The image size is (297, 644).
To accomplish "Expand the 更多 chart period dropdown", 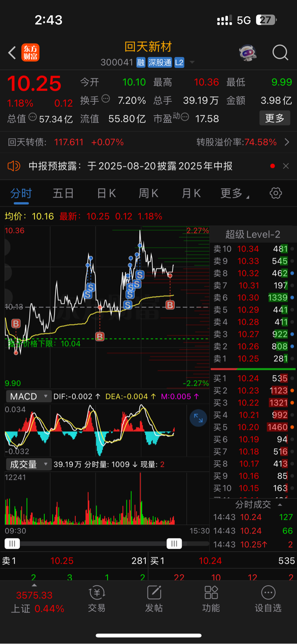I will click(234, 193).
